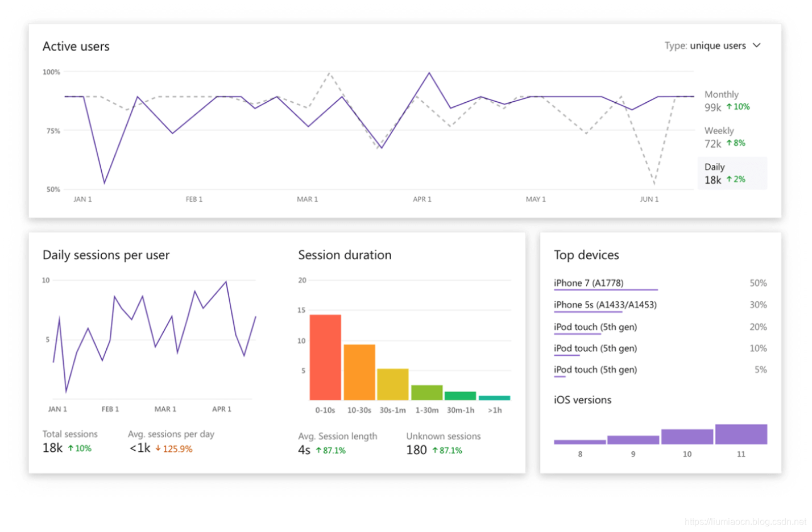Click the 50% value for iPhone 7
Screen dimensions: 812x532
point(759,283)
